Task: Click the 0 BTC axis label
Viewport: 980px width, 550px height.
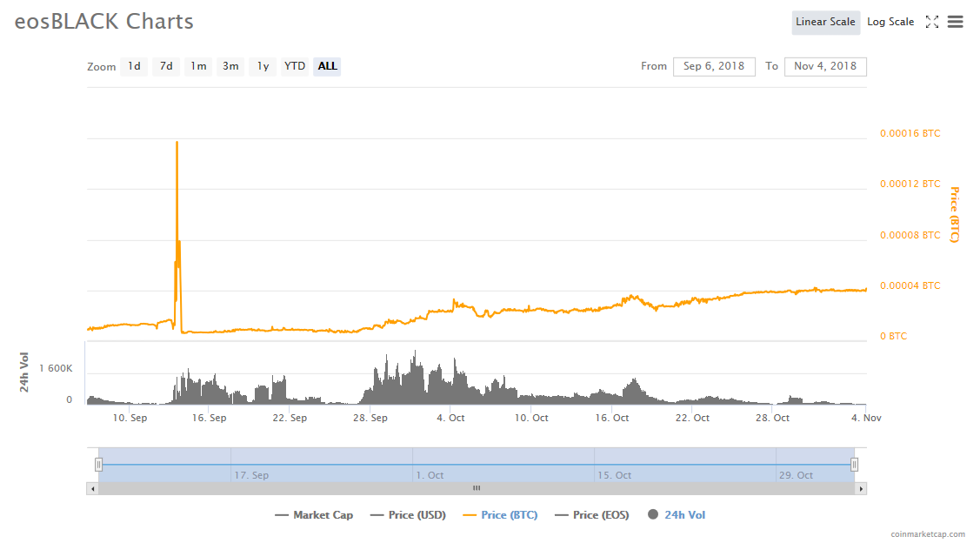Action: (893, 337)
